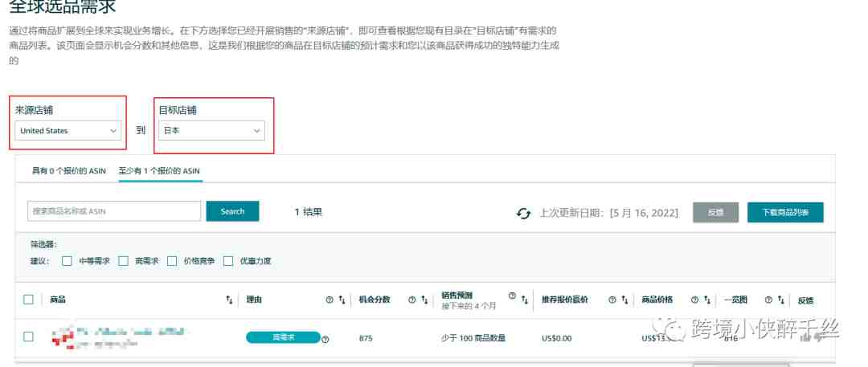
Task: Sort by 推荐报价底价 column arrows
Action: pos(624,300)
